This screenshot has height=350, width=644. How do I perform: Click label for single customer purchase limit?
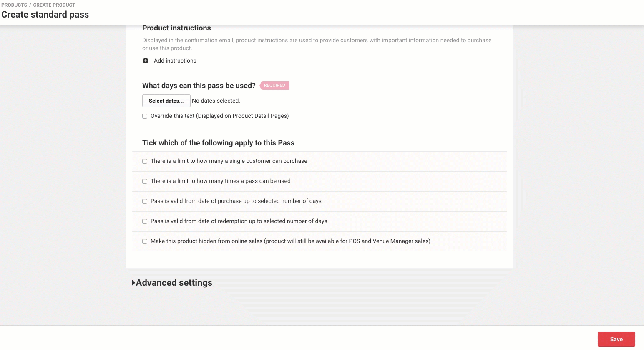(x=229, y=161)
